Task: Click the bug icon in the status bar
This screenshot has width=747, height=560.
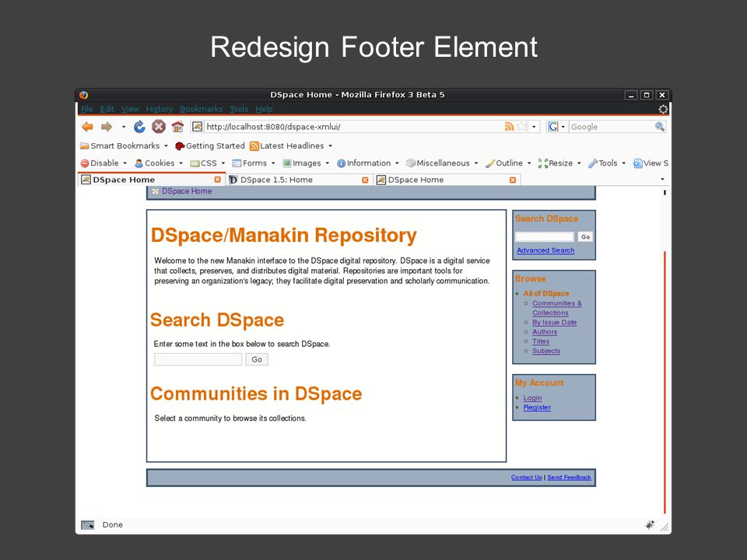Action: pos(649,525)
